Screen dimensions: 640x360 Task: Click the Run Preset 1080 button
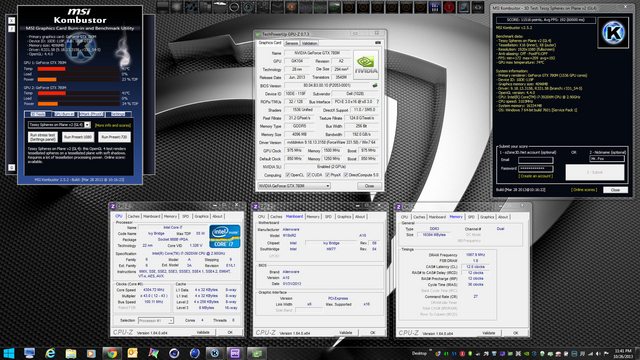click(x=78, y=137)
